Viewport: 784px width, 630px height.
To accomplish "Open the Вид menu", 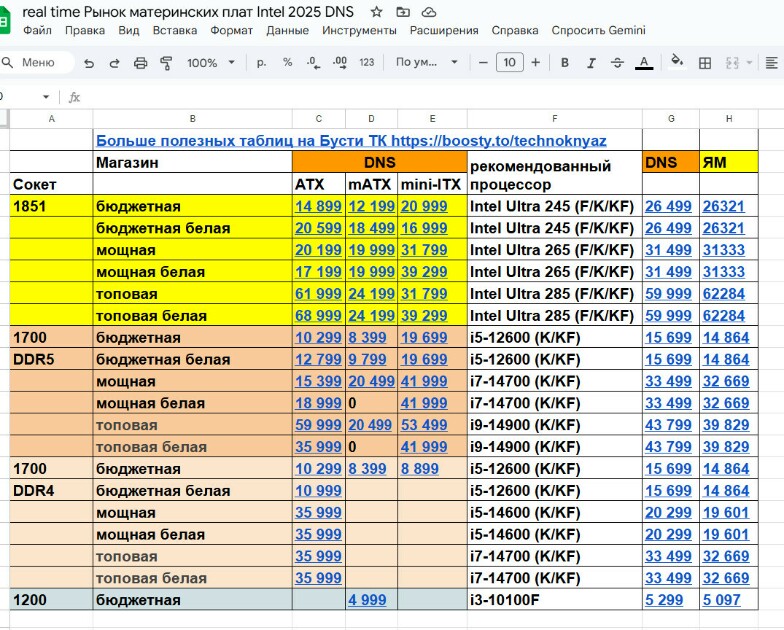I will point(128,30).
